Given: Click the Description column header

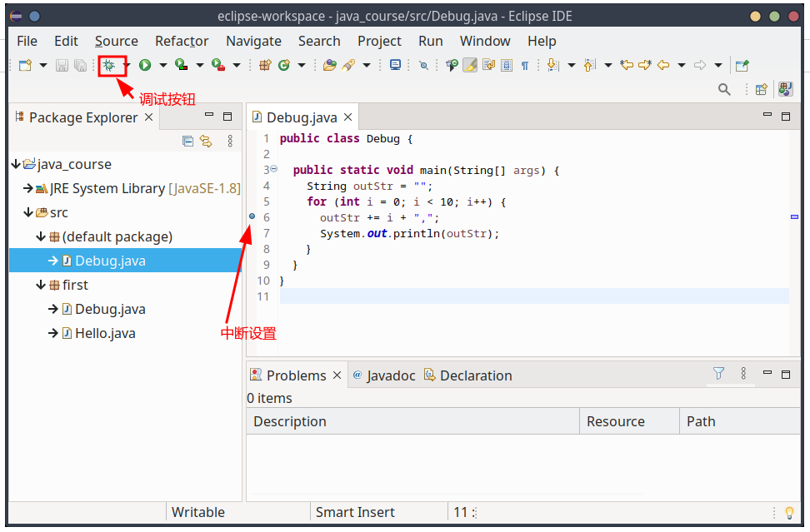Looking at the screenshot, I should pyautogui.click(x=290, y=421).
